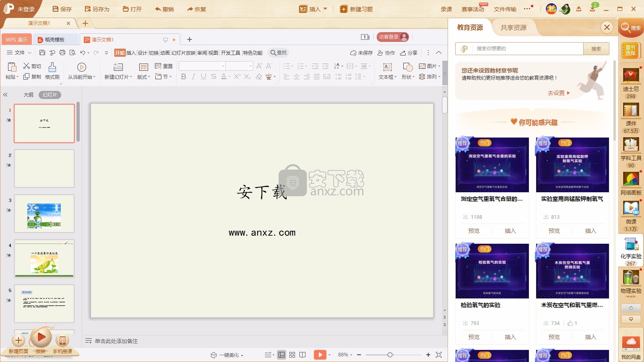The width and height of the screenshot is (644, 362).
Task: Switch to slide sorter view icon
Action: pos(292,355)
